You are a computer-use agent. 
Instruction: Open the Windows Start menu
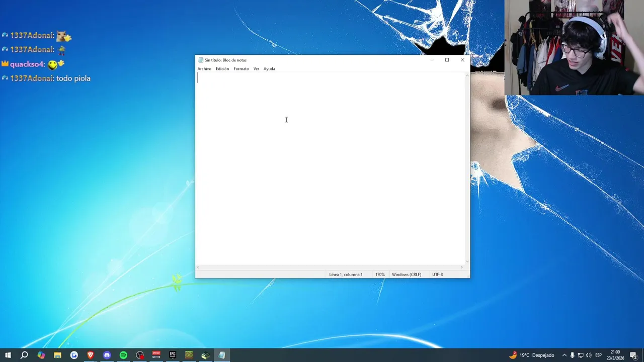tap(8, 355)
